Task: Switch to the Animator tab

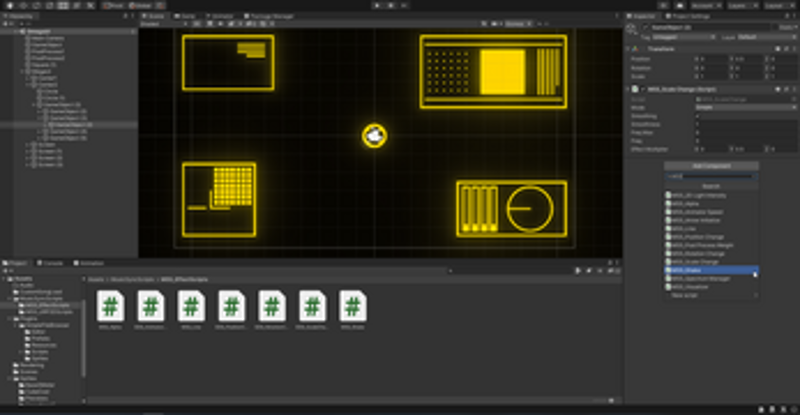Action: 219,16
